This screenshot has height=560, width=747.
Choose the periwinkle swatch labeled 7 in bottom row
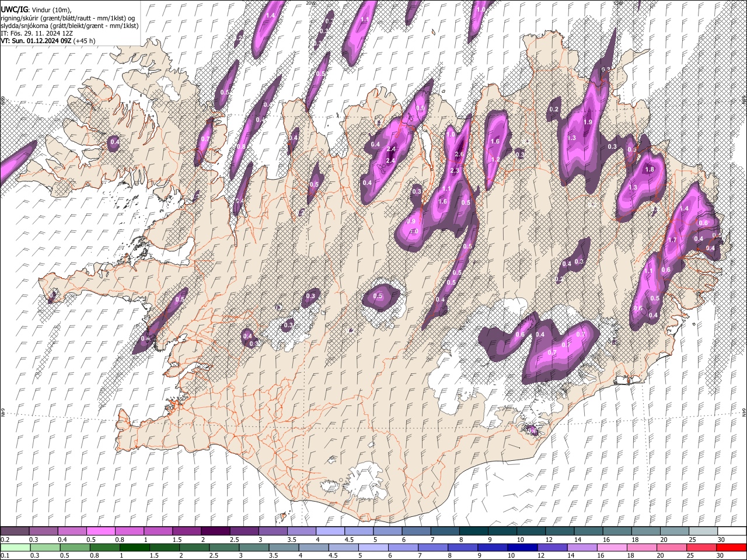pos(433,548)
